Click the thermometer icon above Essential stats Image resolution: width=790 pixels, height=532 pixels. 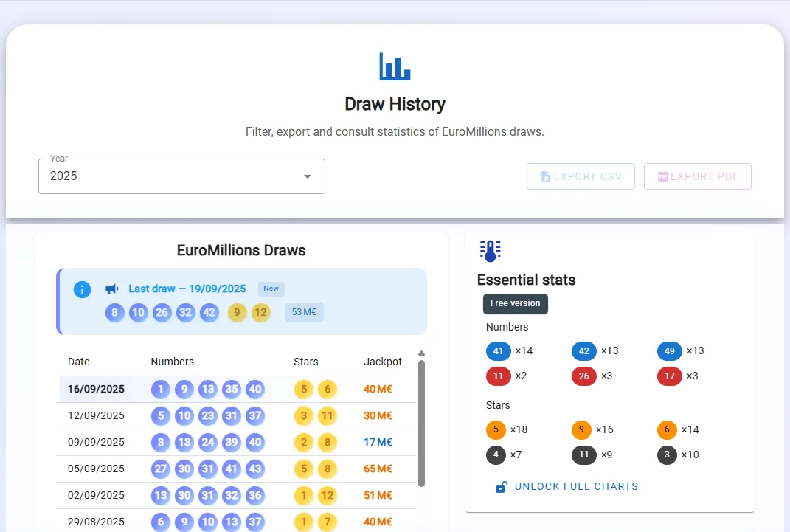(x=490, y=251)
